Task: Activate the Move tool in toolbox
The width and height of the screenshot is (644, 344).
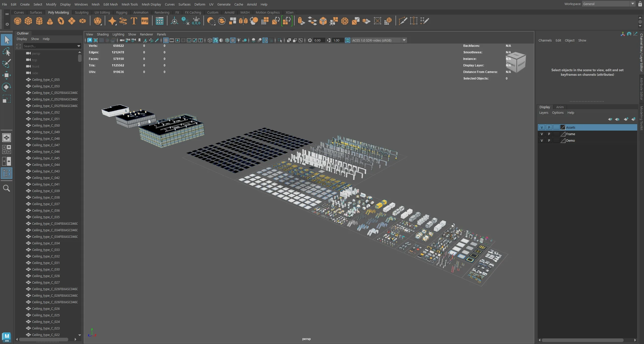Action: pos(6,75)
